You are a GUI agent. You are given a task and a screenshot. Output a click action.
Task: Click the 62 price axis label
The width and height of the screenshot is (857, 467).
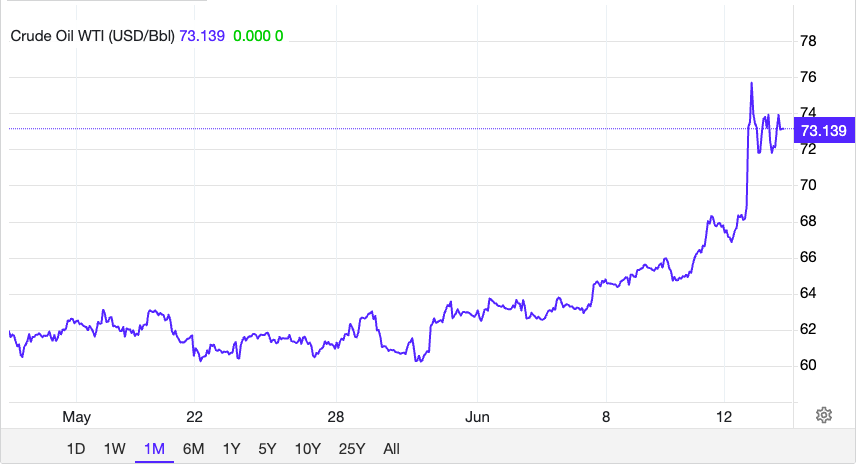(x=808, y=330)
